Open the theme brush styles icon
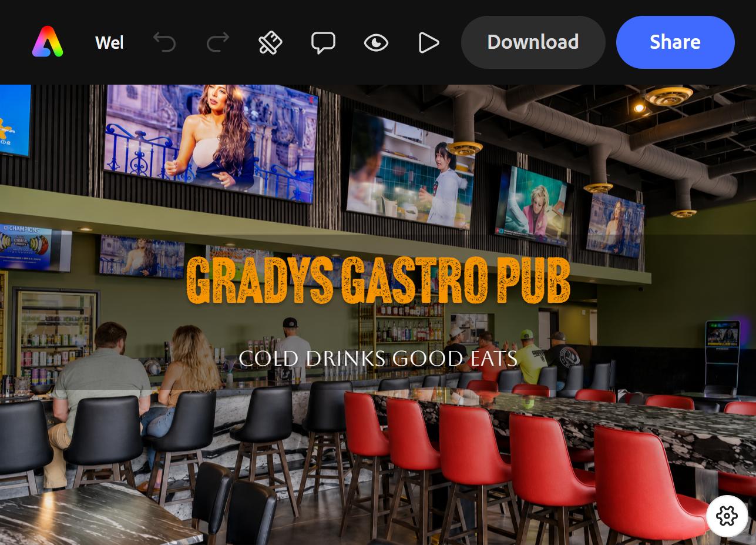The image size is (756, 545). (x=270, y=42)
